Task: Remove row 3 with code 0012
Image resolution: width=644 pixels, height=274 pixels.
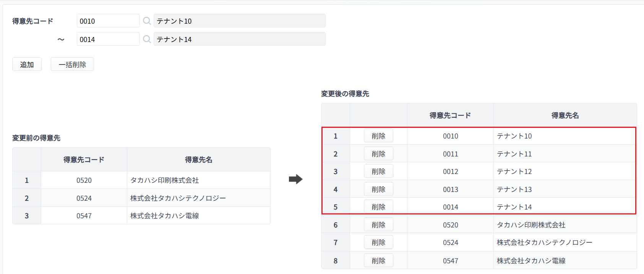Action: (378, 171)
